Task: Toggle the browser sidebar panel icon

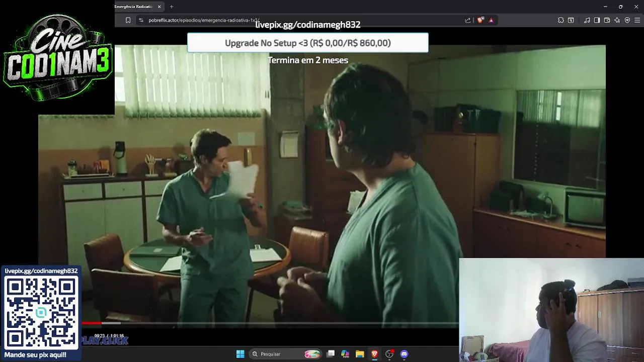Action: click(597, 20)
